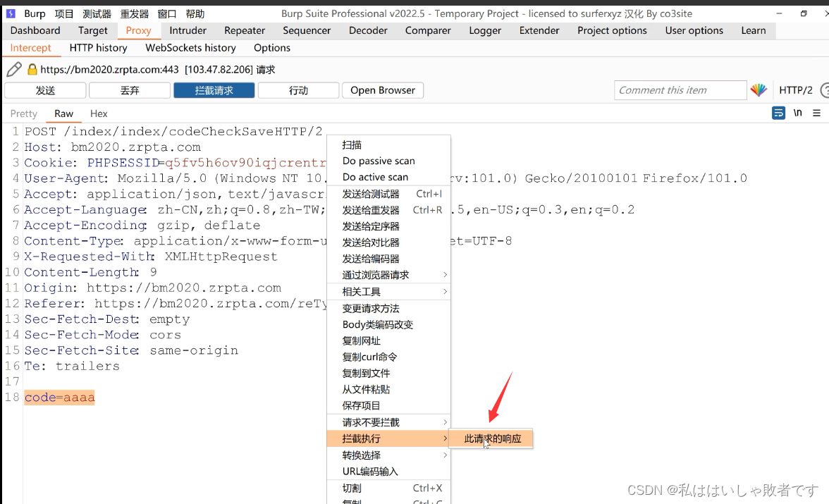
Task: Expand the 通过浏览器请求 submenu
Action: [389, 275]
